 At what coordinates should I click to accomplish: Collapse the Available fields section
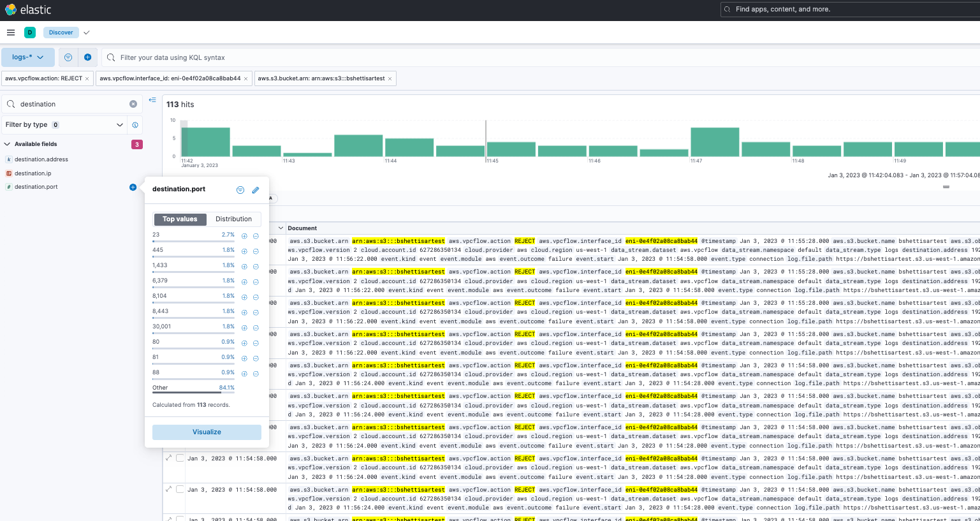(x=8, y=144)
